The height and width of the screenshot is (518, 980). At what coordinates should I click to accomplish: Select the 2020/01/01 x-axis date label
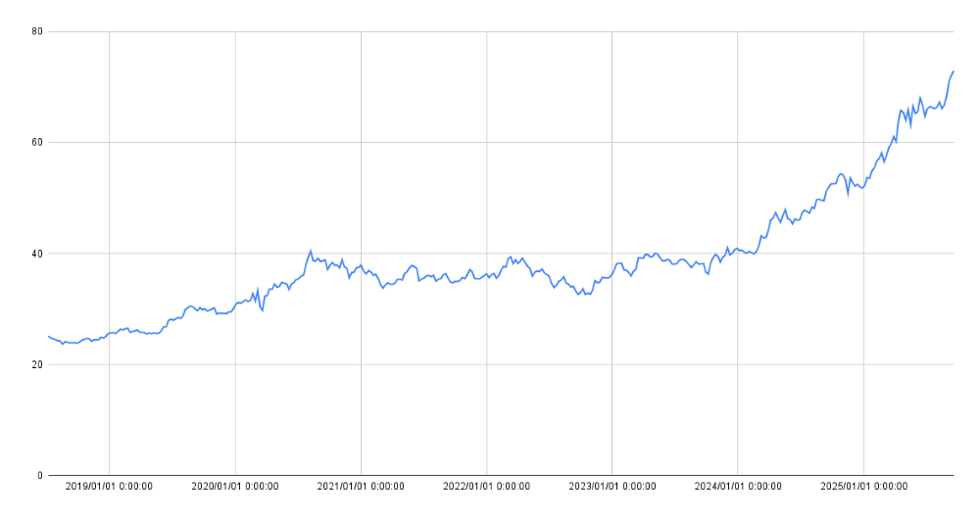[x=235, y=486]
